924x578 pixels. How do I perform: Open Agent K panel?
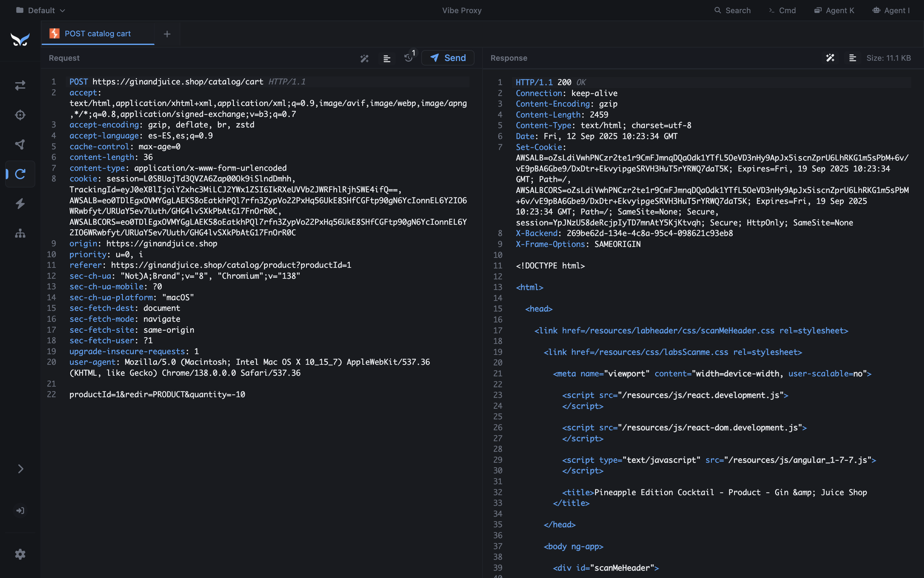pyautogui.click(x=834, y=10)
